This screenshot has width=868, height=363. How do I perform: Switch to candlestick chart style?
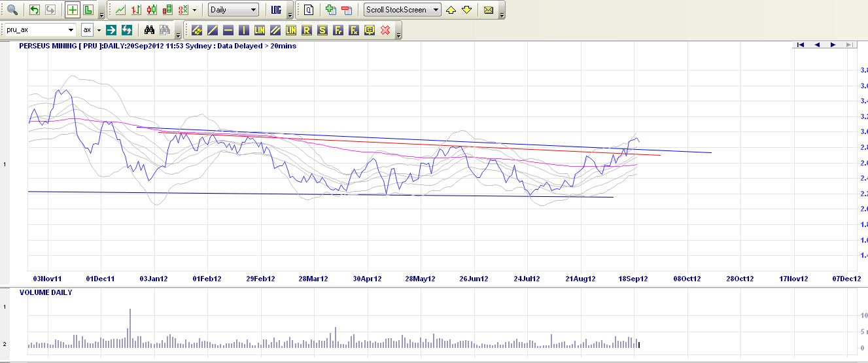(152, 10)
